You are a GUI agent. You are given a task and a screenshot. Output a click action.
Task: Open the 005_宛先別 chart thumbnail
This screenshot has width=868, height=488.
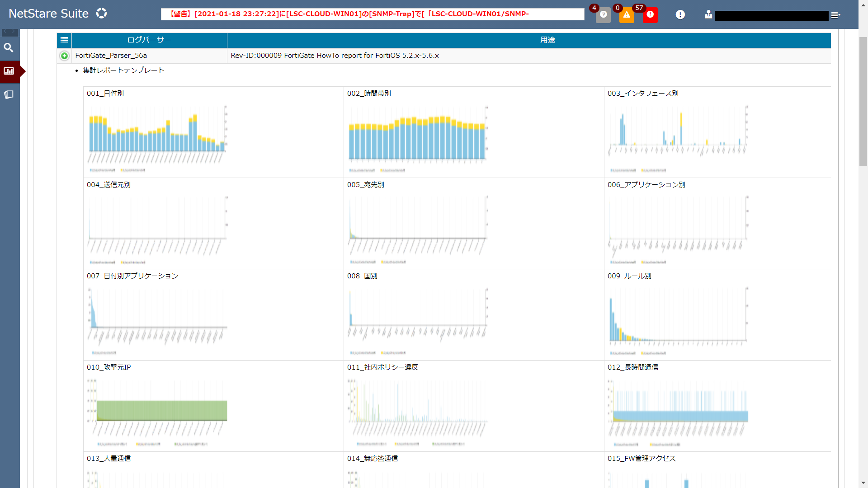click(418, 229)
